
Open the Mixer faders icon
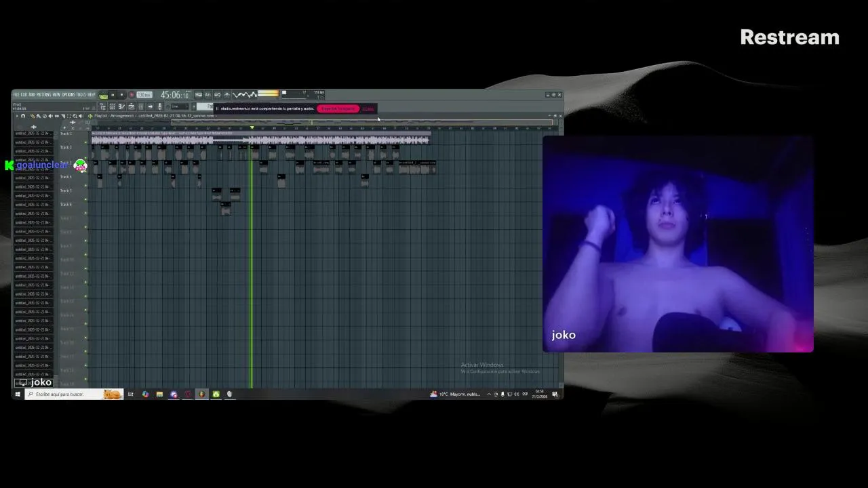(140, 106)
